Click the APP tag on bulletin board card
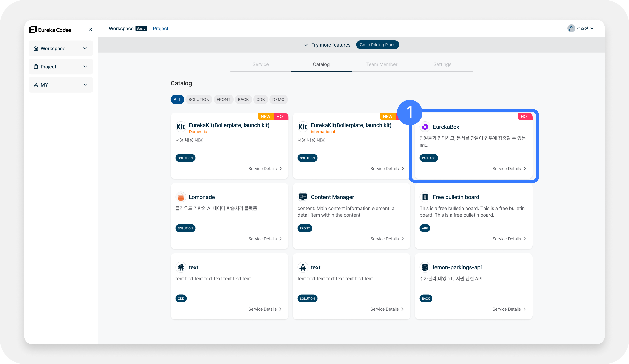 click(x=425, y=228)
